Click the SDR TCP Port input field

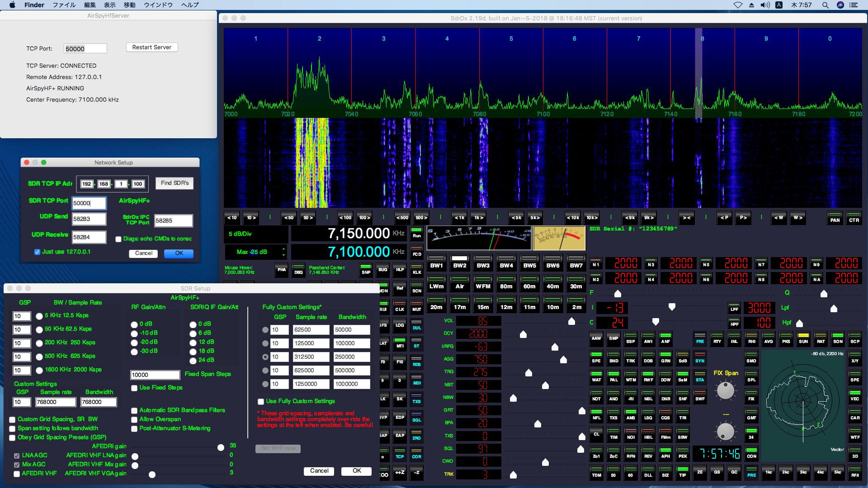tap(89, 203)
